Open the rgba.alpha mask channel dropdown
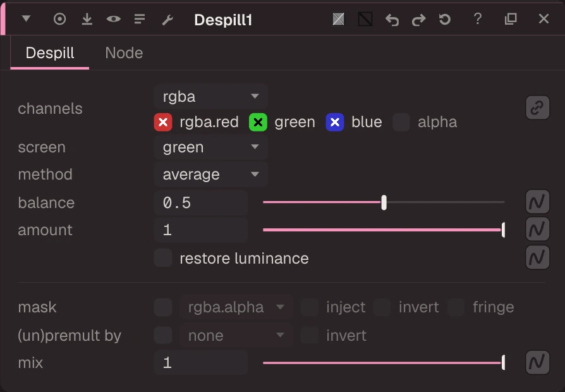This screenshot has width=565, height=392. (x=236, y=307)
